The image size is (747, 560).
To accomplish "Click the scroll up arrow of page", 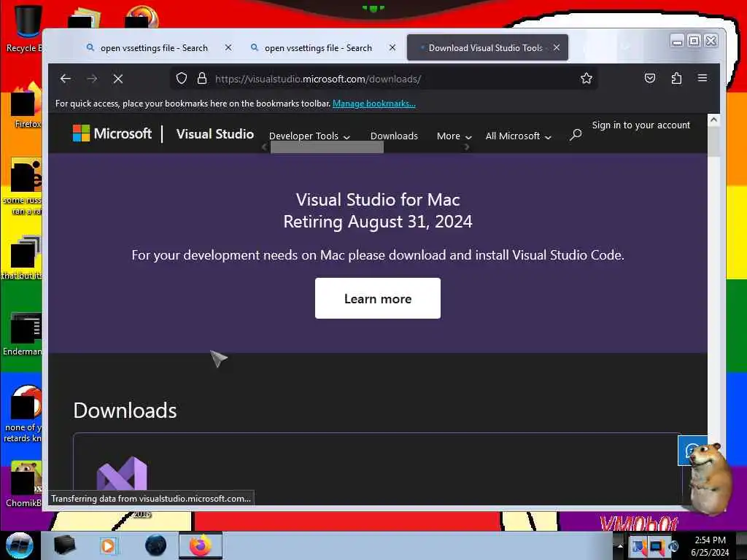I will click(713, 120).
